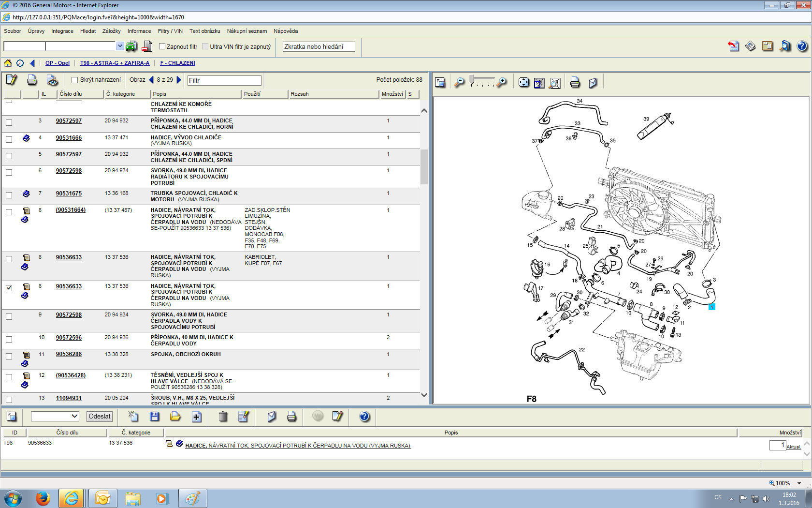Go to next image with right arrow
Screen dimensions: 812x508
(179, 80)
